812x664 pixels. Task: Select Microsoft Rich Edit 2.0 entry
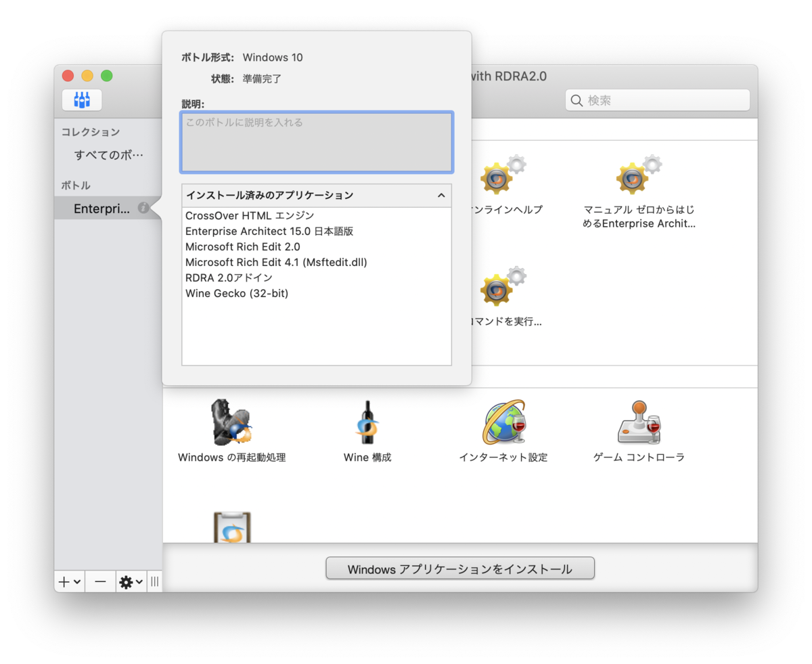click(242, 246)
